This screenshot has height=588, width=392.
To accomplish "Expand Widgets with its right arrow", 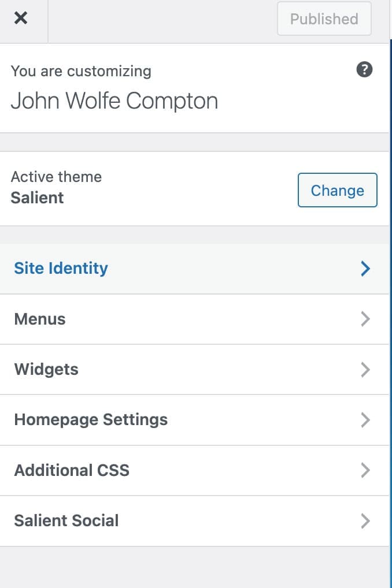I will [365, 370].
